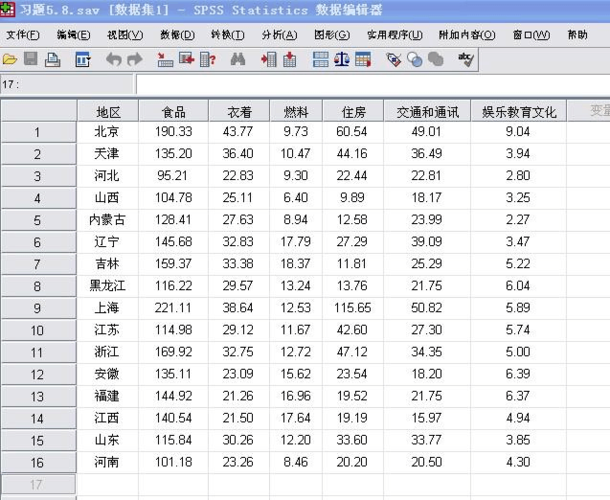Click the Undo arrow icon
Viewport: 610px width, 500px height.
coord(114,60)
